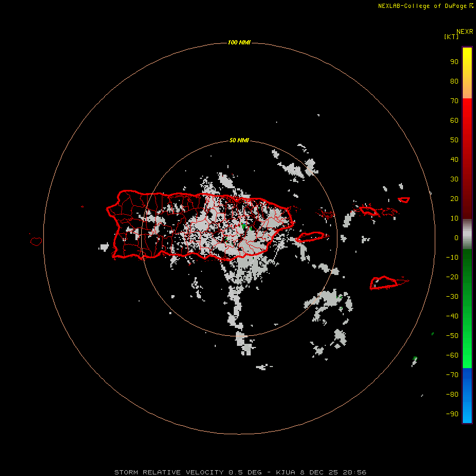Image resolution: width=476 pixels, height=476 pixels.
Task: Click the Mona Island outline far west
Action: [36, 241]
